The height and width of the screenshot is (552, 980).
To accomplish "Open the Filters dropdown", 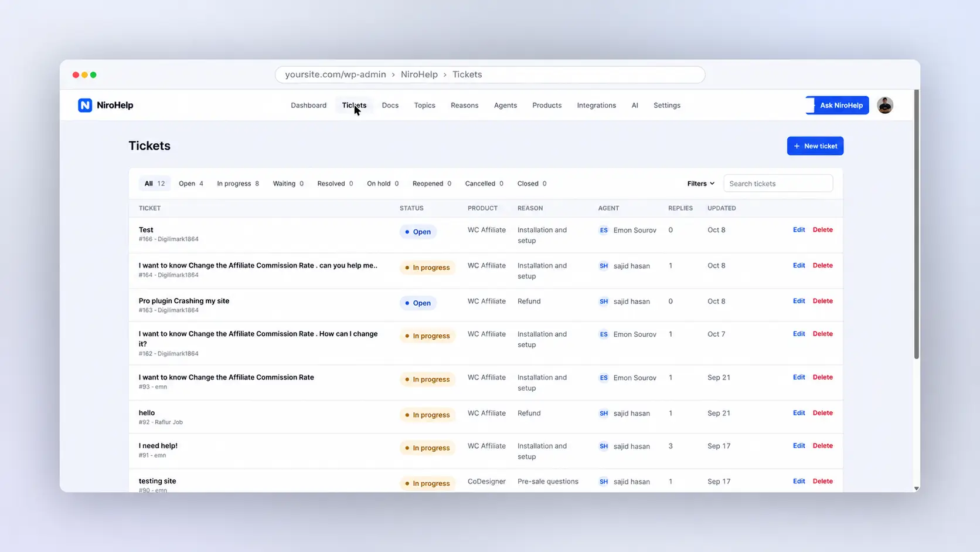I will pos(700,184).
